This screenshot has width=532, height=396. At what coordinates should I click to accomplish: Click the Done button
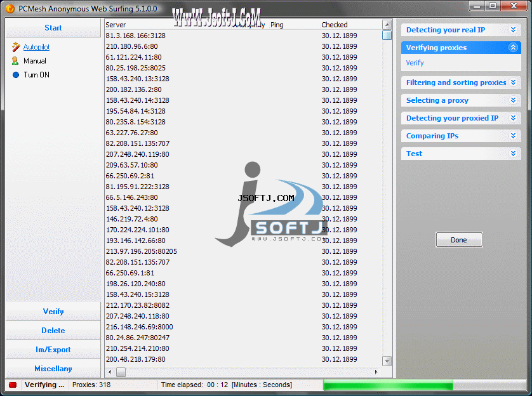click(x=459, y=240)
